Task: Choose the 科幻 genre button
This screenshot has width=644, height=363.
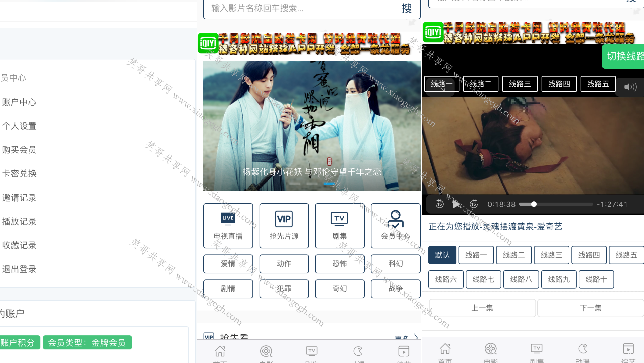Action: click(396, 264)
